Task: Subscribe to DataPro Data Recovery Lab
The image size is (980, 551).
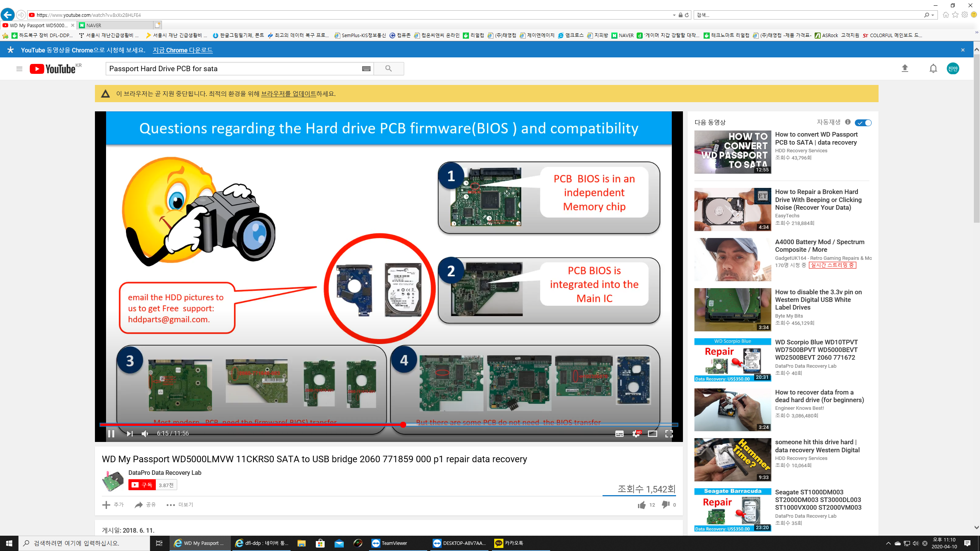Action: [142, 485]
